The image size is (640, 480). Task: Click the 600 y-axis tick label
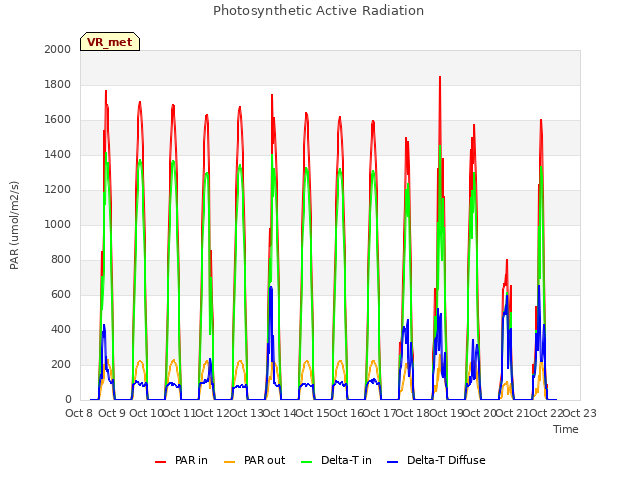[61, 294]
